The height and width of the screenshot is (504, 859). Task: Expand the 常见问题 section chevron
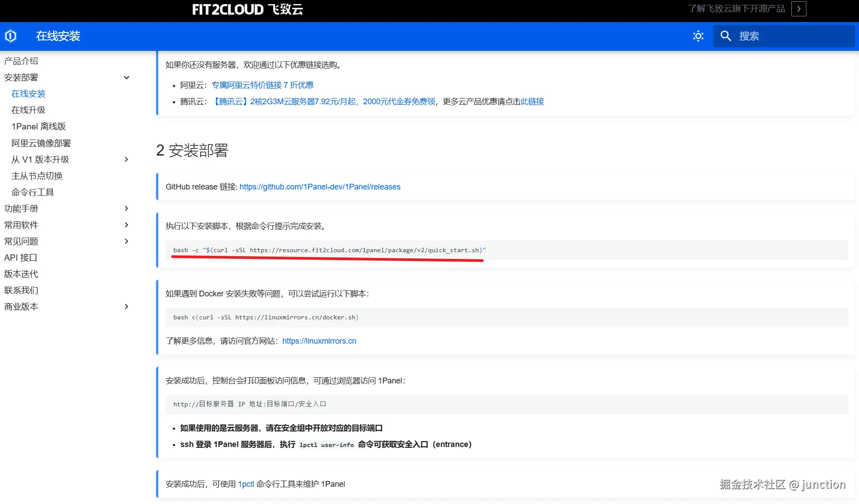(x=126, y=241)
